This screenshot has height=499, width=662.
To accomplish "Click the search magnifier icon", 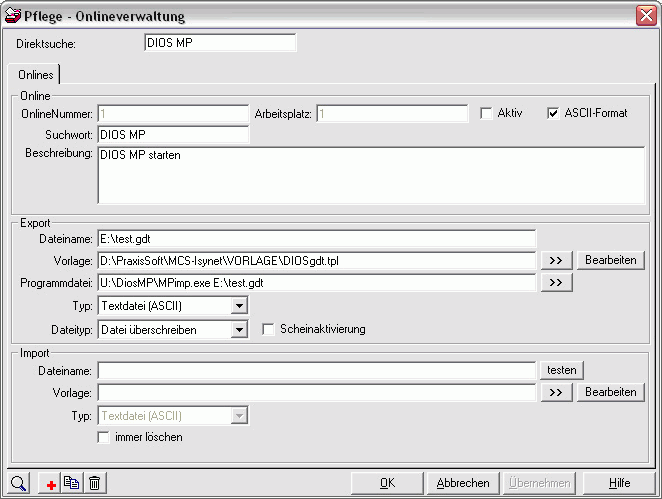I will tap(19, 483).
